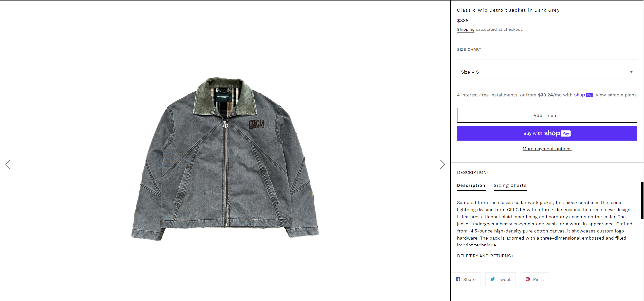Expand DELIVERY AND RETURNS section
644x301 pixels.
tap(485, 256)
